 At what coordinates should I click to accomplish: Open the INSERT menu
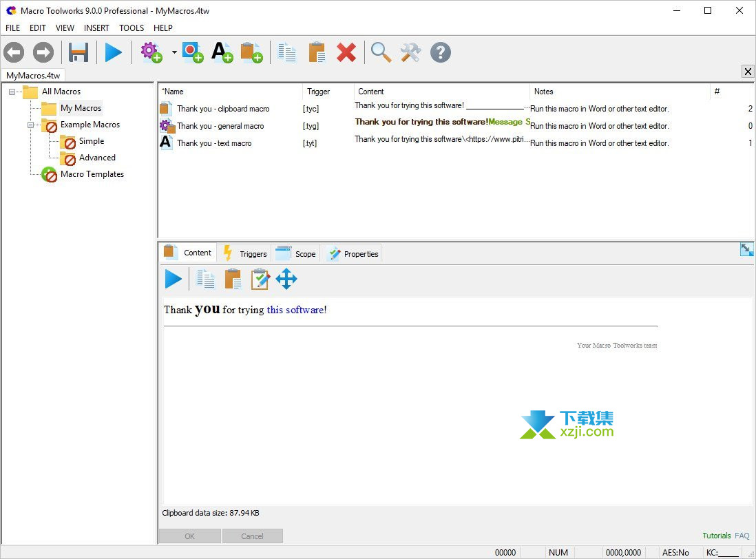tap(96, 28)
